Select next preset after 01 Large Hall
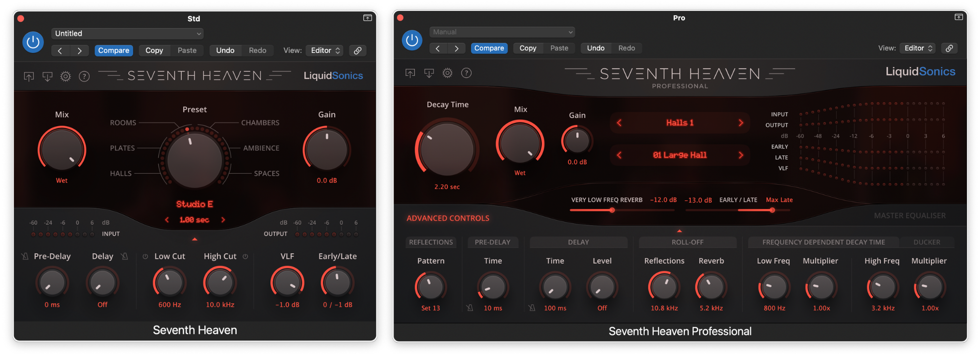 point(740,155)
